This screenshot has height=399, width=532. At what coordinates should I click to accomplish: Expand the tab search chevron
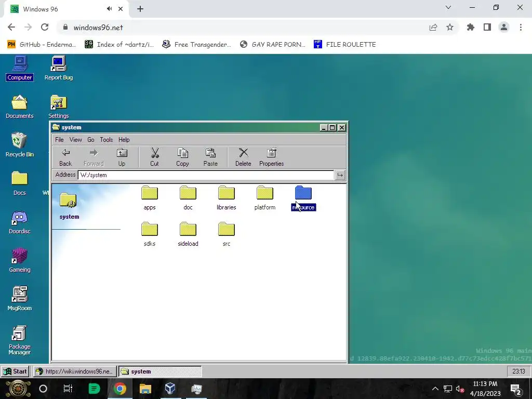(448, 7)
